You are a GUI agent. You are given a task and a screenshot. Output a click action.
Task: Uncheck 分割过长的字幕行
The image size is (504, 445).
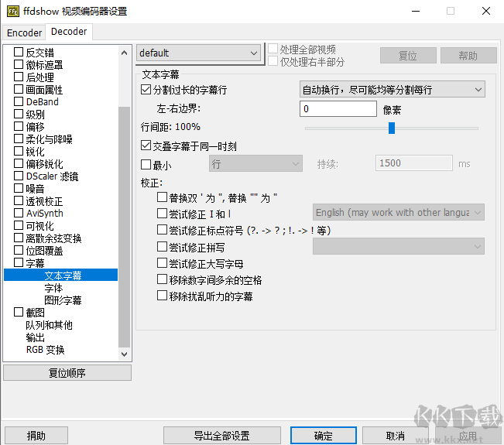[146, 89]
